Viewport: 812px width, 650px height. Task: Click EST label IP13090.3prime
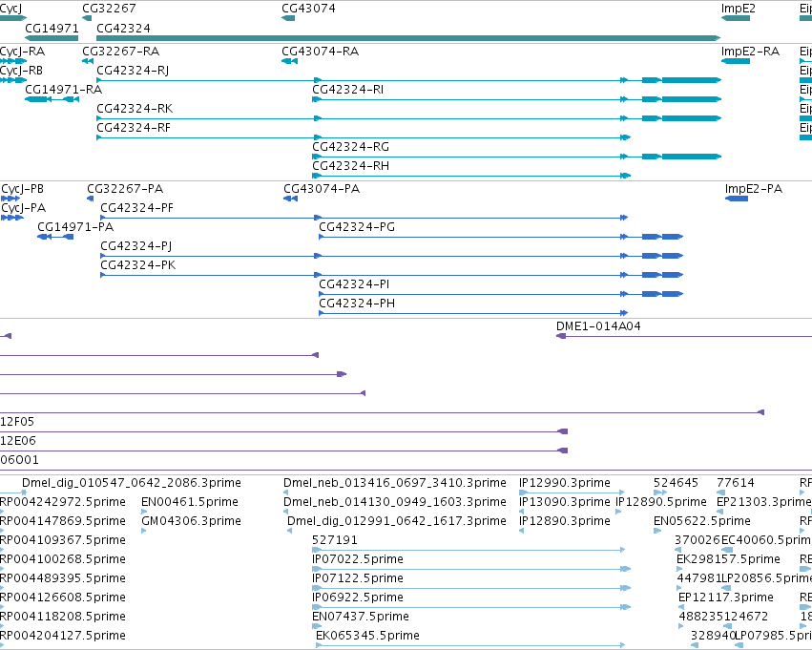(565, 502)
